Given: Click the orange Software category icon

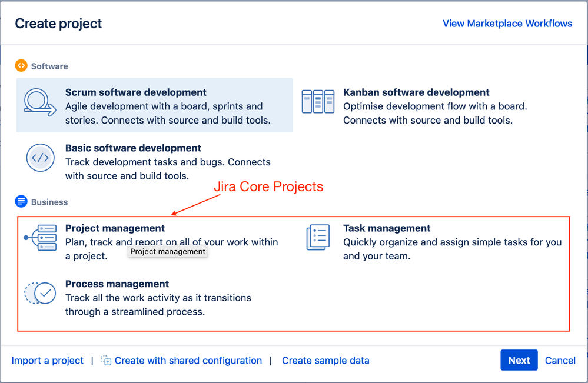Looking at the screenshot, I should 21,65.
